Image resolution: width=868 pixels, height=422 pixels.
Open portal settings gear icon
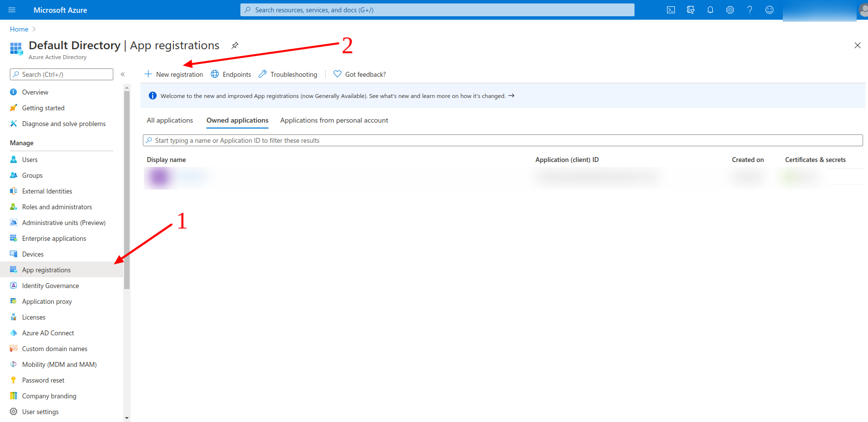point(730,10)
